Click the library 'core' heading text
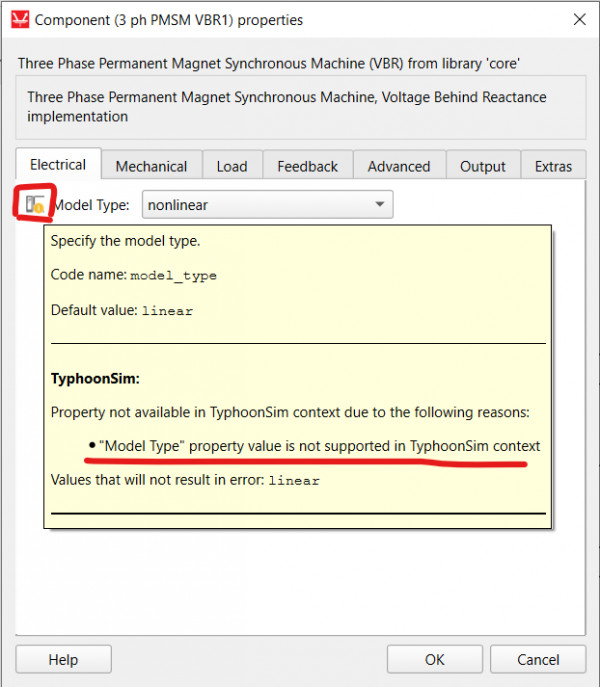Image resolution: width=600 pixels, height=687 pixels. tap(269, 64)
